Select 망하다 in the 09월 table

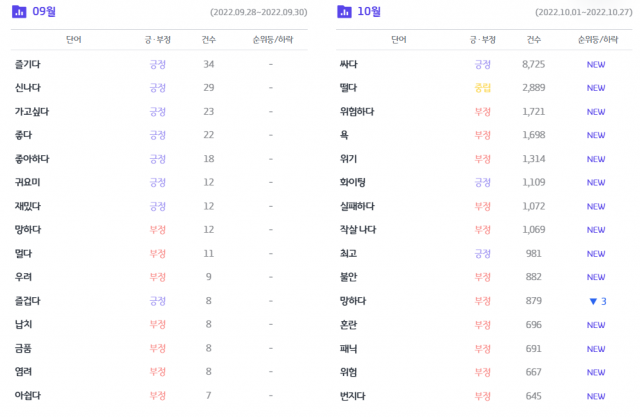[28, 230]
